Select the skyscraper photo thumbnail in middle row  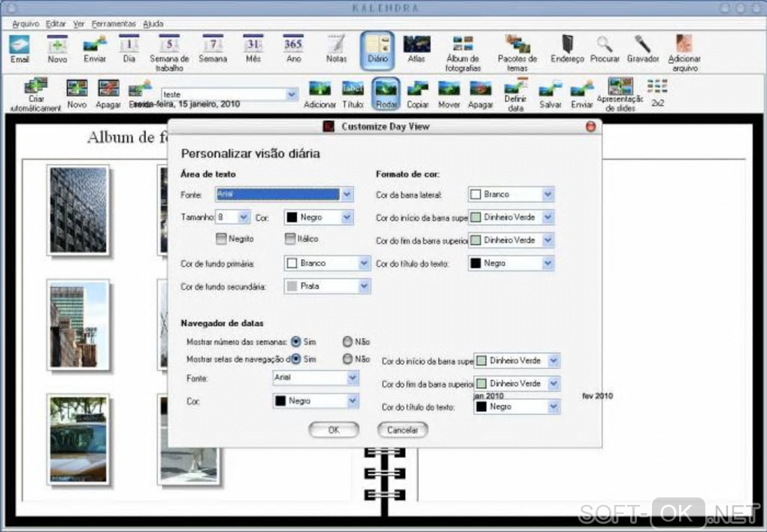[x=78, y=325]
